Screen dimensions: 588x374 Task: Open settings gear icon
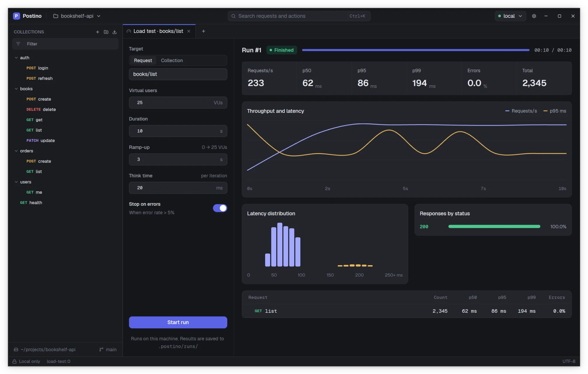pyautogui.click(x=534, y=16)
